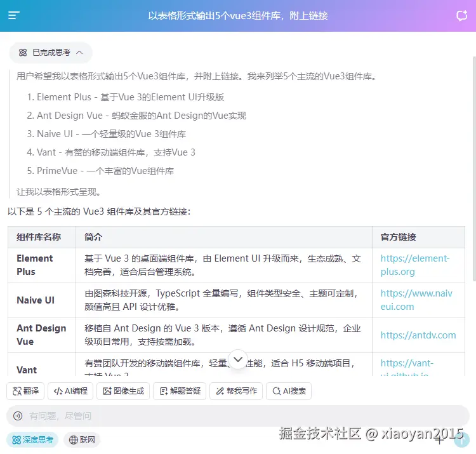Screen dimensions: 476x454
Task: Open the www.naiveui.com link
Action: click(x=416, y=300)
